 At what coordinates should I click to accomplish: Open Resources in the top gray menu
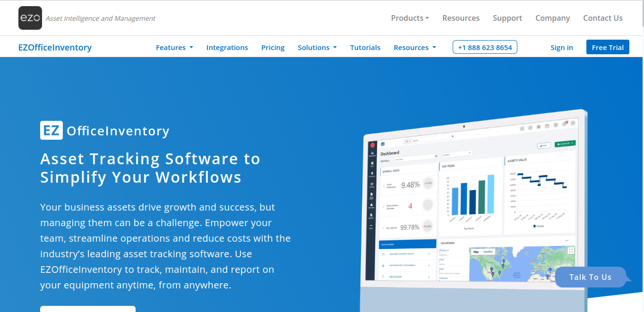[461, 18]
